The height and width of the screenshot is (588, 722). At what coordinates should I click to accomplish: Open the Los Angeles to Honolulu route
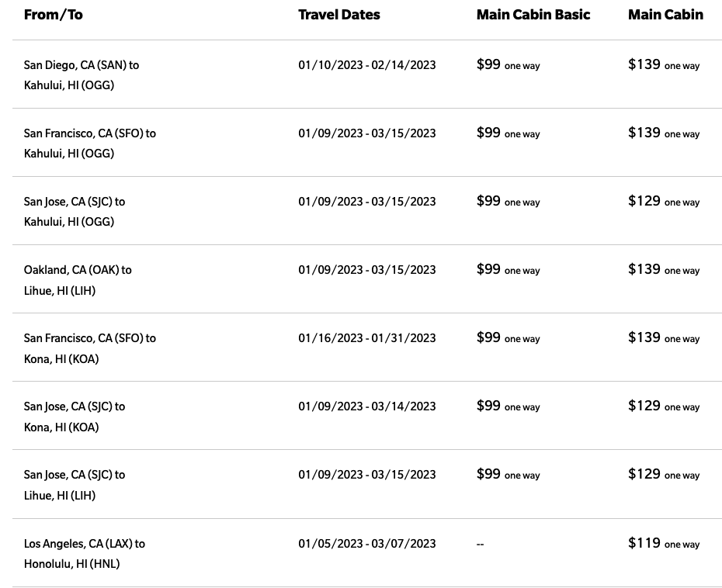[x=85, y=554]
